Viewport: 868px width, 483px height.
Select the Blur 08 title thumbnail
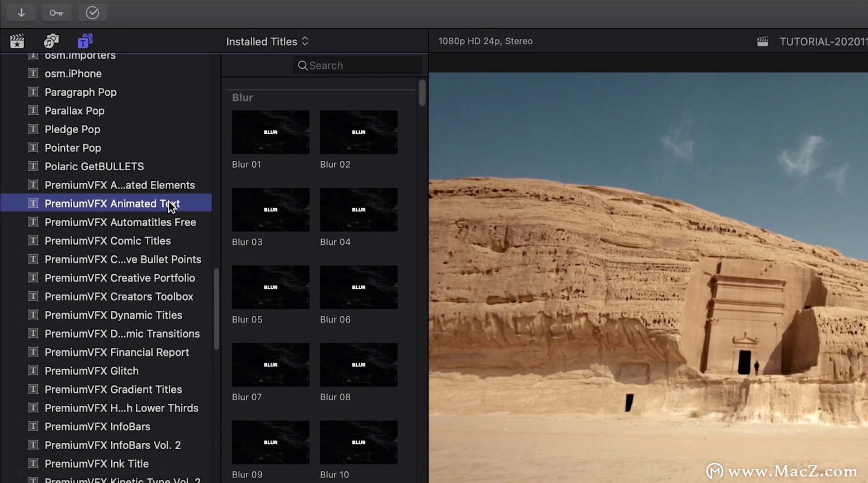coord(359,365)
